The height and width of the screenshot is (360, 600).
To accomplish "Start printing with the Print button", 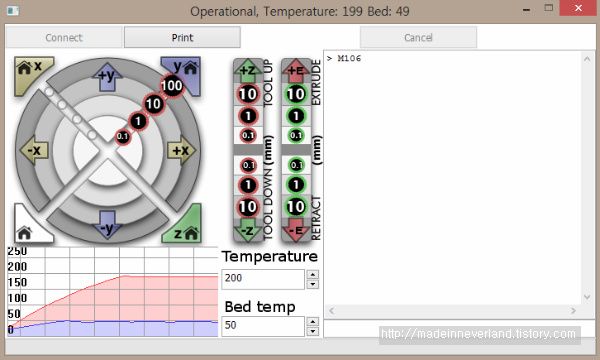I will click(x=183, y=37).
